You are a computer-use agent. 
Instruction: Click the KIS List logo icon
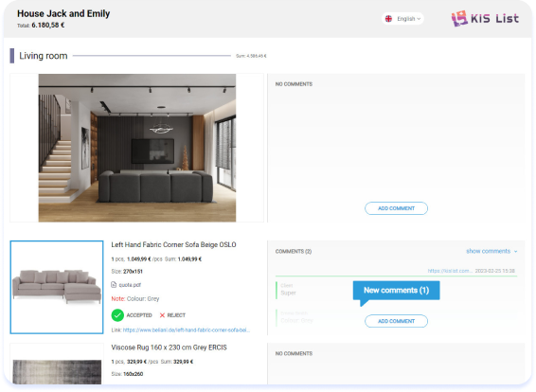pos(459,18)
